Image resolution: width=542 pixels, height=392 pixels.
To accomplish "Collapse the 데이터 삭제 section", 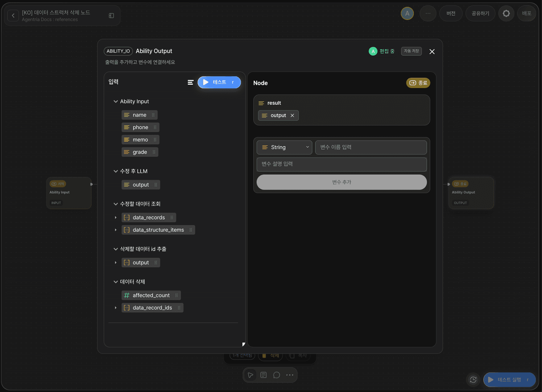I will click(x=116, y=282).
